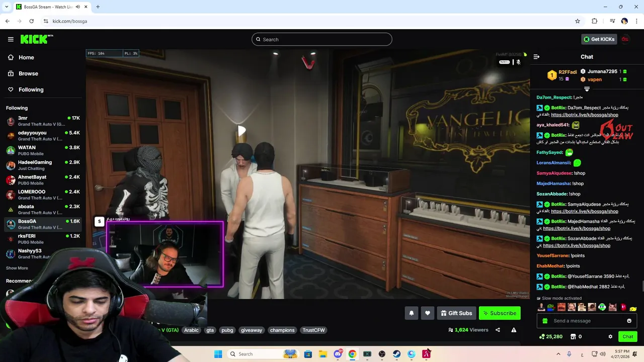Report the stream via the warning triangle icon
This screenshot has width=644, height=362.
[514, 330]
